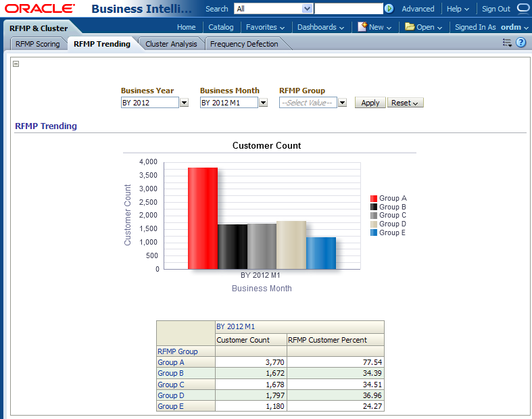Click the Oracle oval icon beside Sign Out
Viewport: 532px width, 419px height.
tap(523, 9)
